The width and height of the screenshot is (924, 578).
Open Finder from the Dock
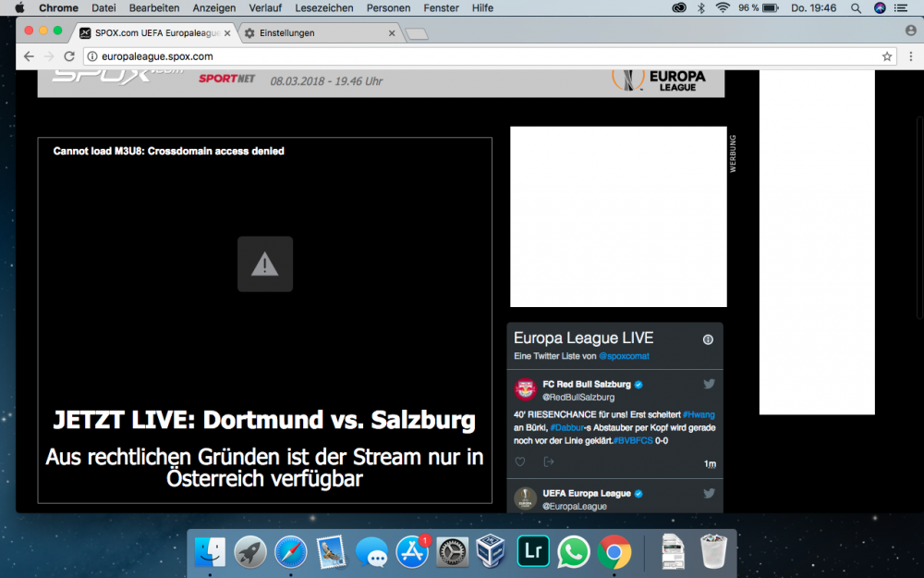210,553
